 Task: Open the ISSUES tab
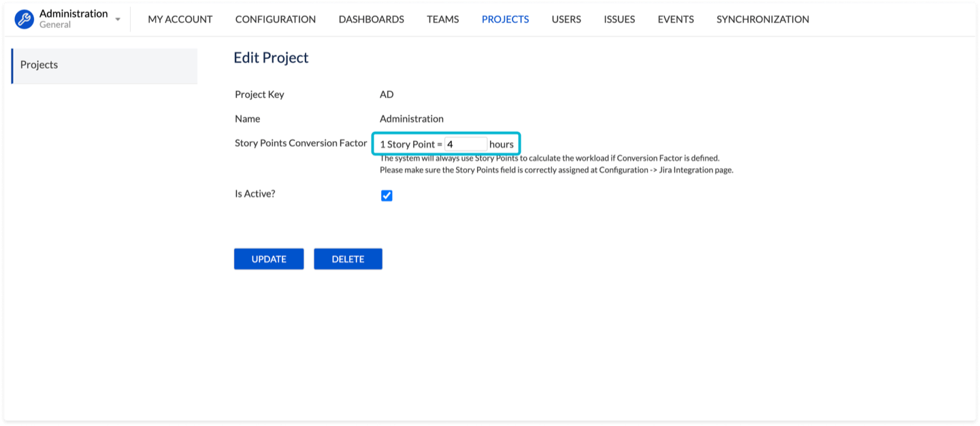[619, 19]
